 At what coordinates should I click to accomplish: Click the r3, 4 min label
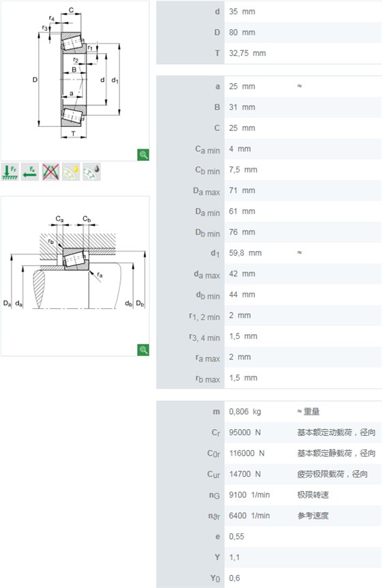click(x=205, y=338)
